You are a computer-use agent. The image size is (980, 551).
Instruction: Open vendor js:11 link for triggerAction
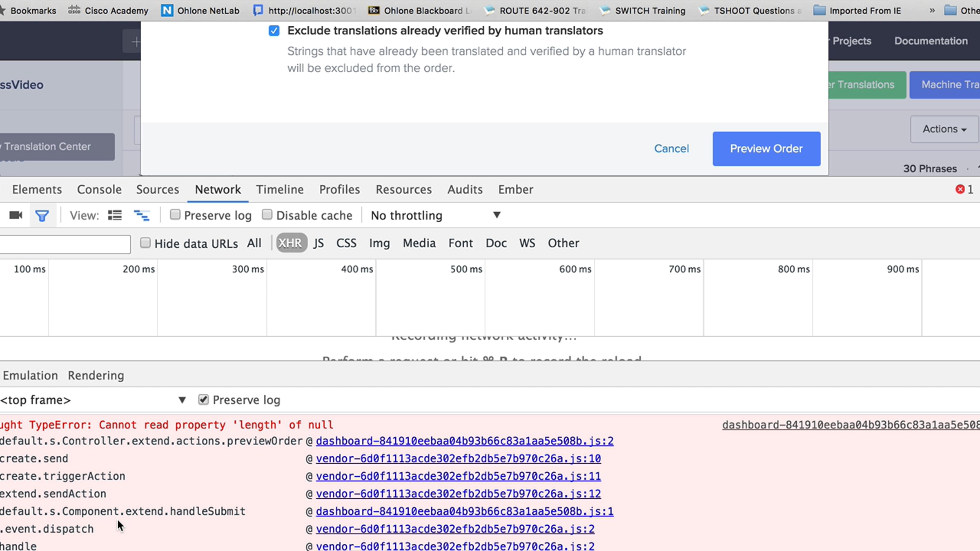point(458,476)
